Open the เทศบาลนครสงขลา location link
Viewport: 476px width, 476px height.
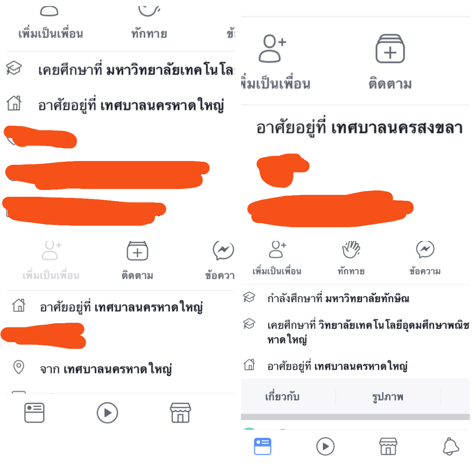point(397,128)
